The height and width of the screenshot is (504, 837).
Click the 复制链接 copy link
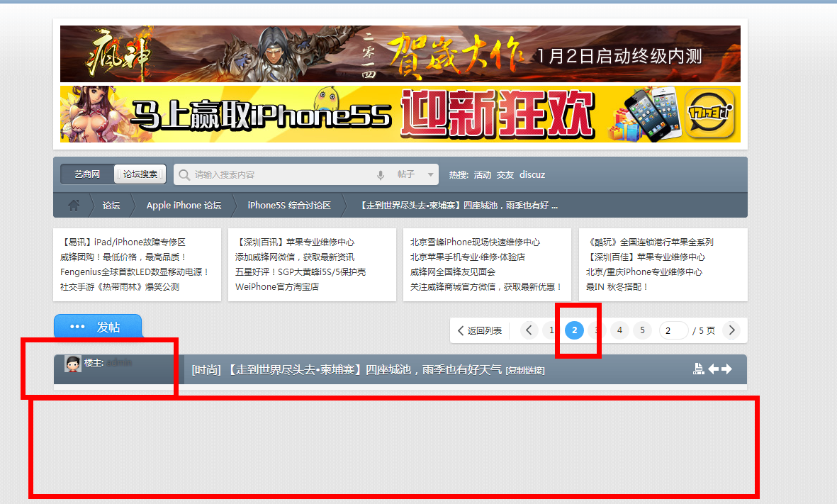click(x=525, y=371)
